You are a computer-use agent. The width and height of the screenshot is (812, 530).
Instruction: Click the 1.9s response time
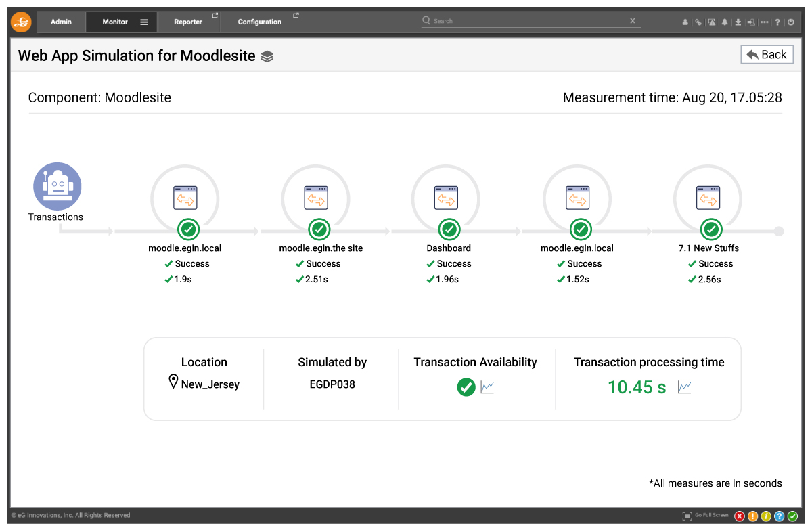coord(183,280)
